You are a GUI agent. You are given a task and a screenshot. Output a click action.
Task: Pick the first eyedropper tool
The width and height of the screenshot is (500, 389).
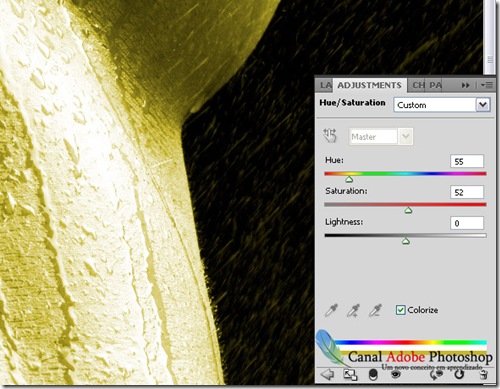[331, 310]
